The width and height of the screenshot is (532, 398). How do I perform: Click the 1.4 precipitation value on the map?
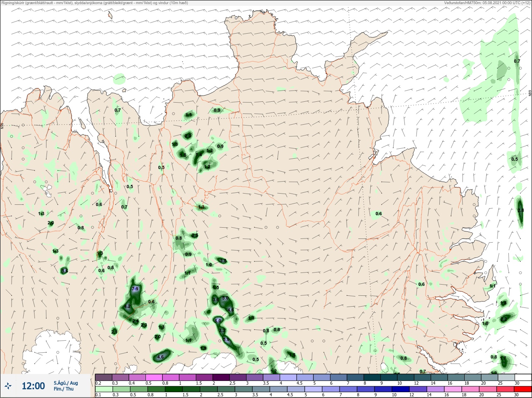199,155
